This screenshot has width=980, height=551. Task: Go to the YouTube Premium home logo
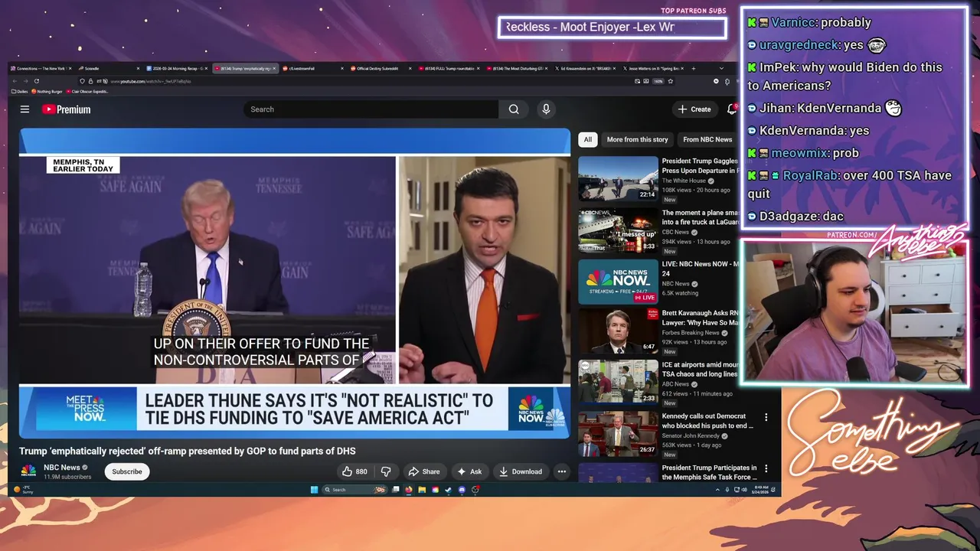[67, 109]
